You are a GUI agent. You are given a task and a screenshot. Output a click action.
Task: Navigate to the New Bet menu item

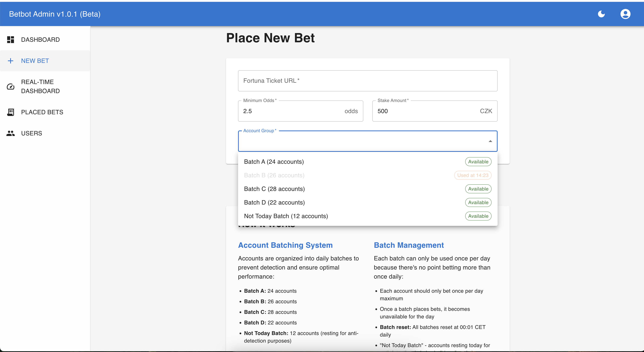click(x=35, y=61)
